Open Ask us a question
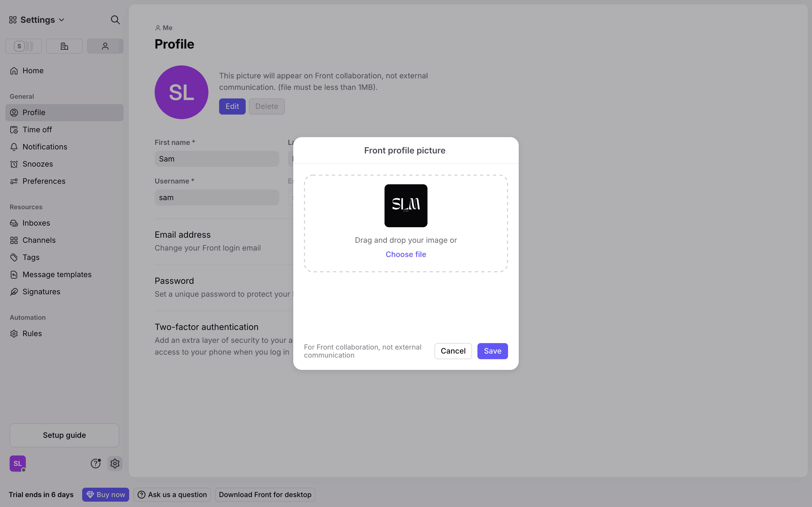This screenshot has width=812, height=507. click(172, 495)
